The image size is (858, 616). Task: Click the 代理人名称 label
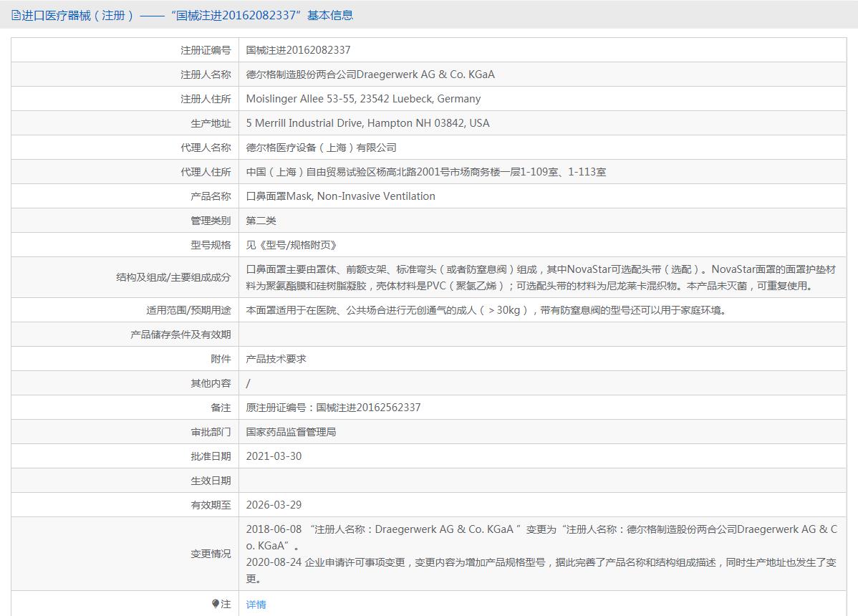click(206, 147)
